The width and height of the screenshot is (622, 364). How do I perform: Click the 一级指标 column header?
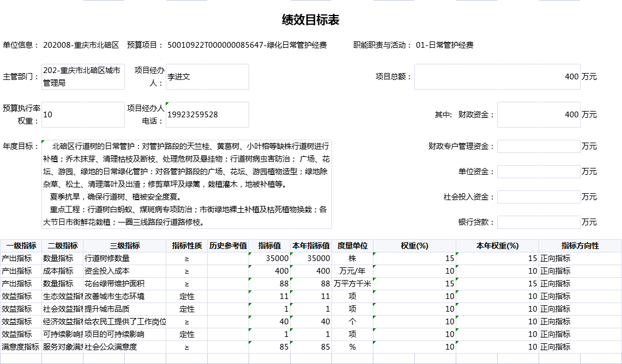[21, 246]
